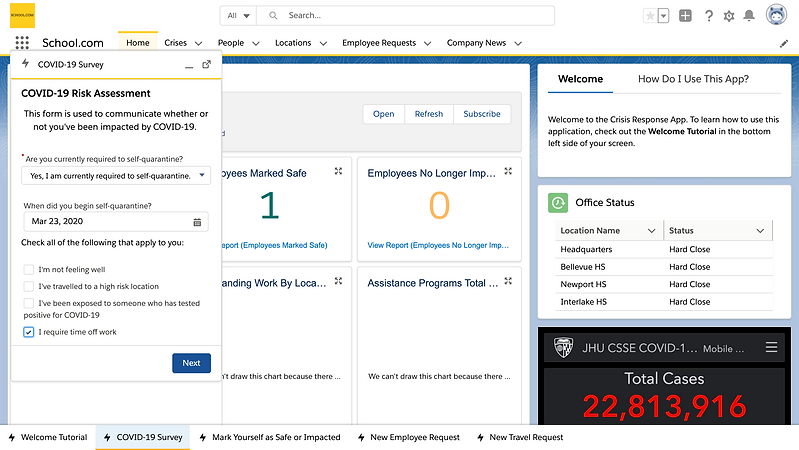Viewport: 799px width, 450px height.
Task: Switch to the How Do I Use This App? tab
Action: coord(693,79)
